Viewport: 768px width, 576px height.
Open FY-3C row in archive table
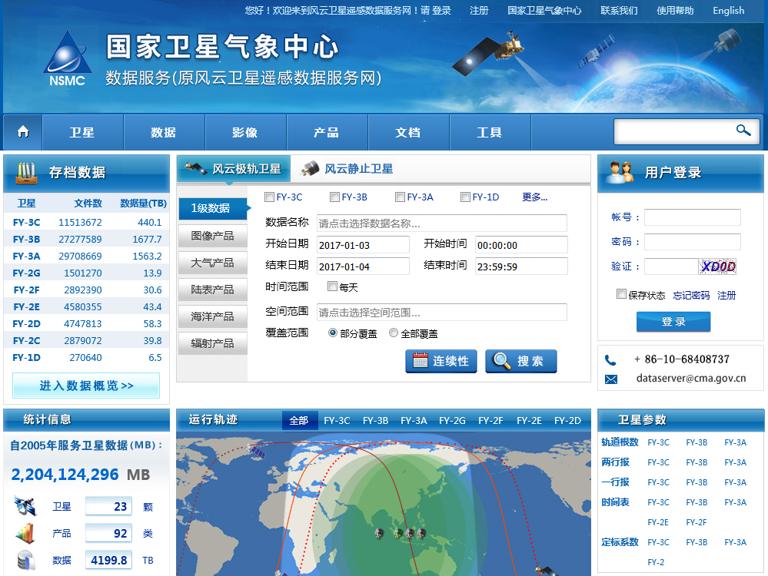[x=86, y=222]
